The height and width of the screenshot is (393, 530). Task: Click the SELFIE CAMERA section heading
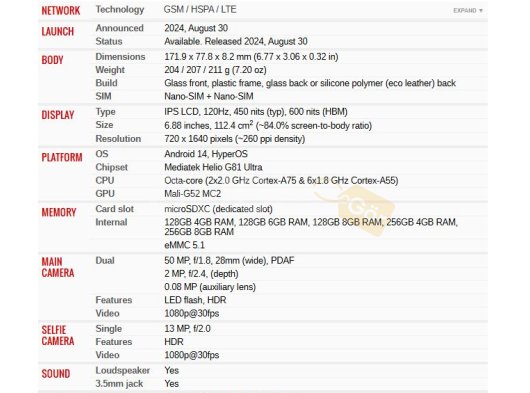[58, 335]
